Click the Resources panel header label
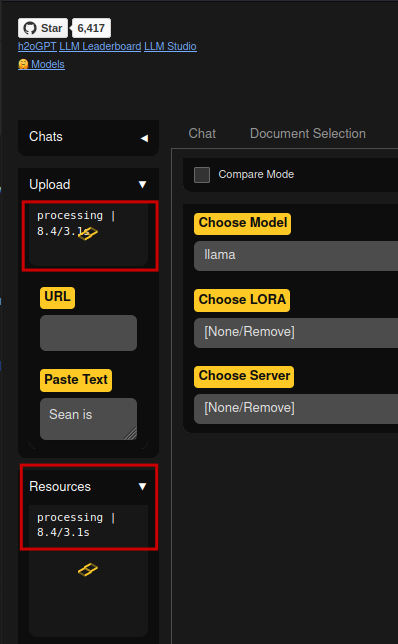This screenshot has width=398, height=644. [x=60, y=486]
